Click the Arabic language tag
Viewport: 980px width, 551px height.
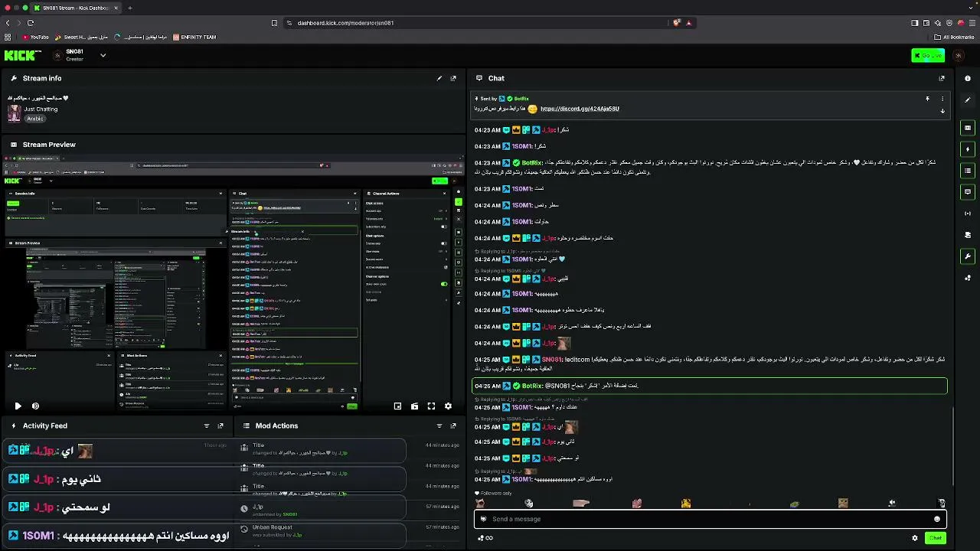click(35, 119)
